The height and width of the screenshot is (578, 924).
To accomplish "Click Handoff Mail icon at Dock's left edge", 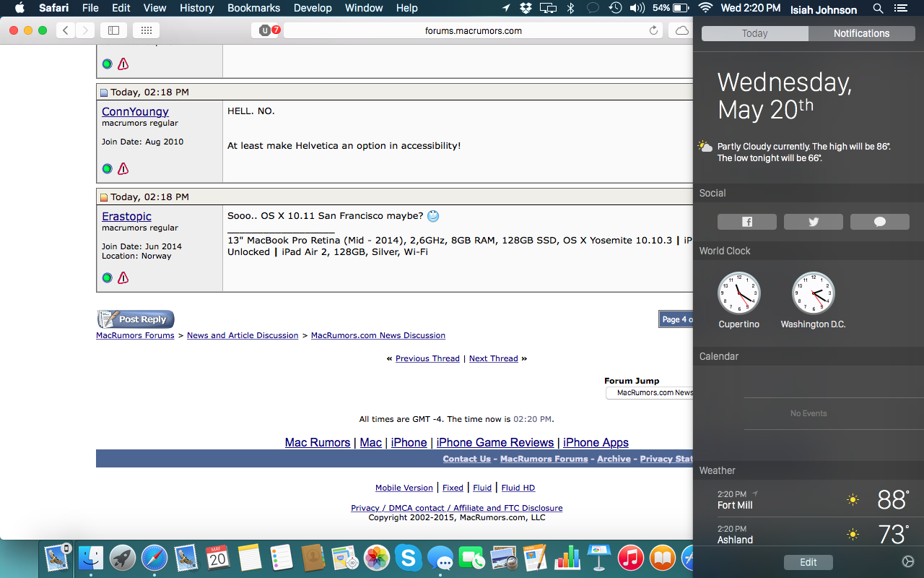I will pos(56,557).
